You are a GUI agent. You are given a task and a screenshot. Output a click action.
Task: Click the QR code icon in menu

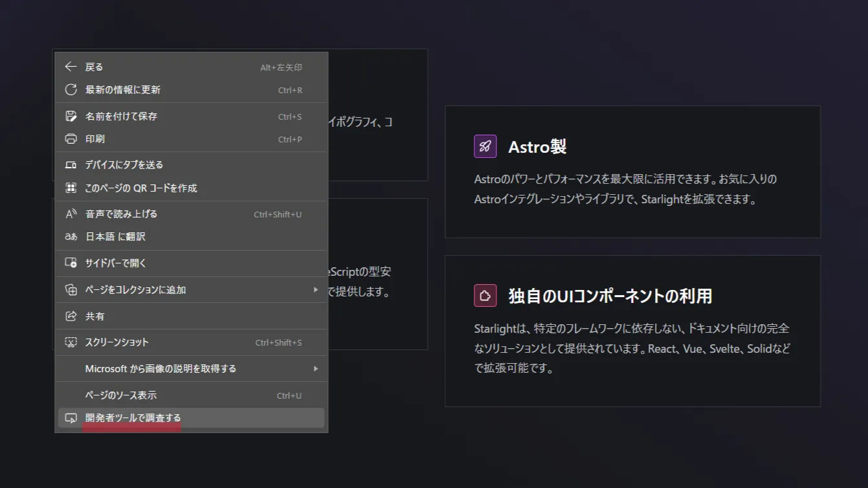[x=71, y=188]
